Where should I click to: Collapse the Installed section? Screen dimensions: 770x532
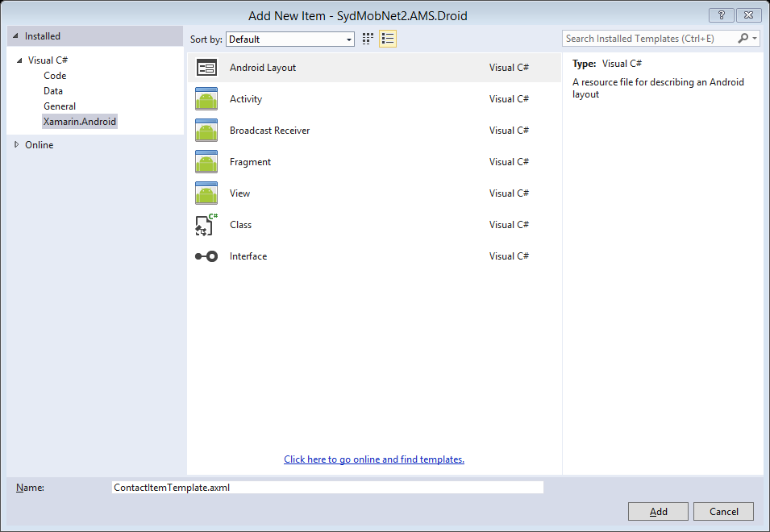point(15,35)
